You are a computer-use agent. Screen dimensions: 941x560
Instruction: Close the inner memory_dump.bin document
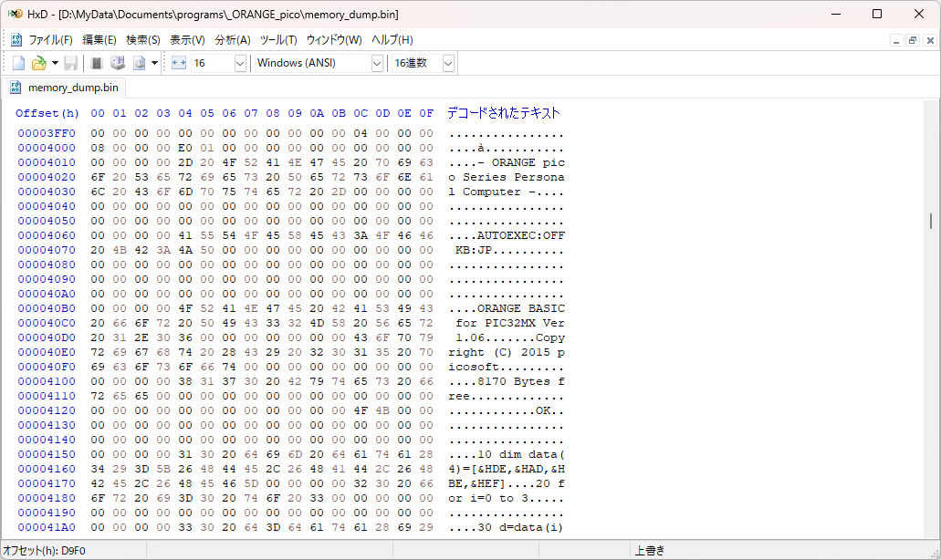click(x=930, y=40)
